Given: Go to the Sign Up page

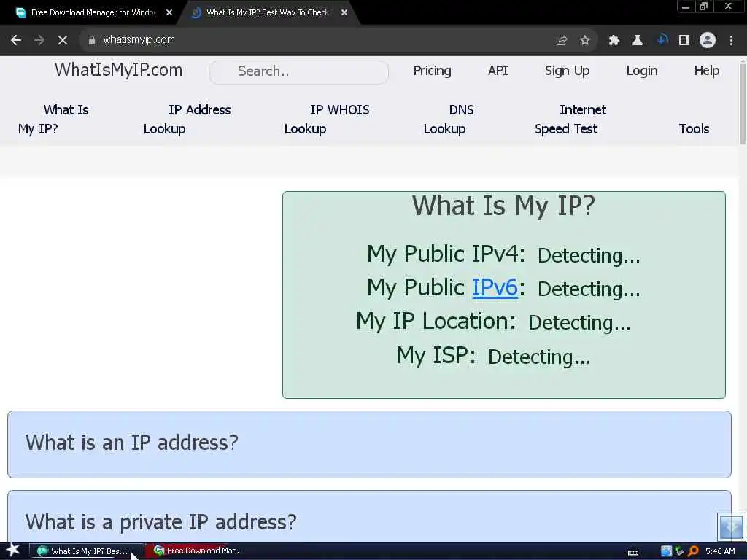Looking at the screenshot, I should [567, 71].
